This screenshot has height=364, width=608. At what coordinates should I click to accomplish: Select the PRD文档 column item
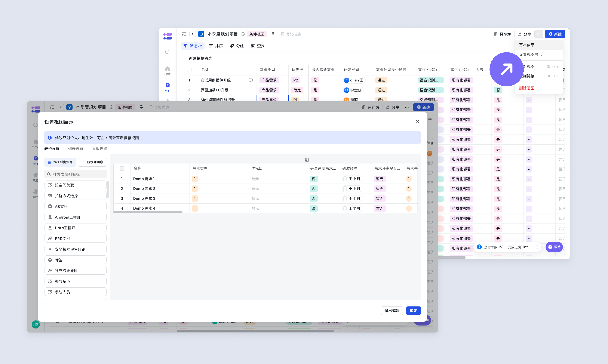click(76, 238)
